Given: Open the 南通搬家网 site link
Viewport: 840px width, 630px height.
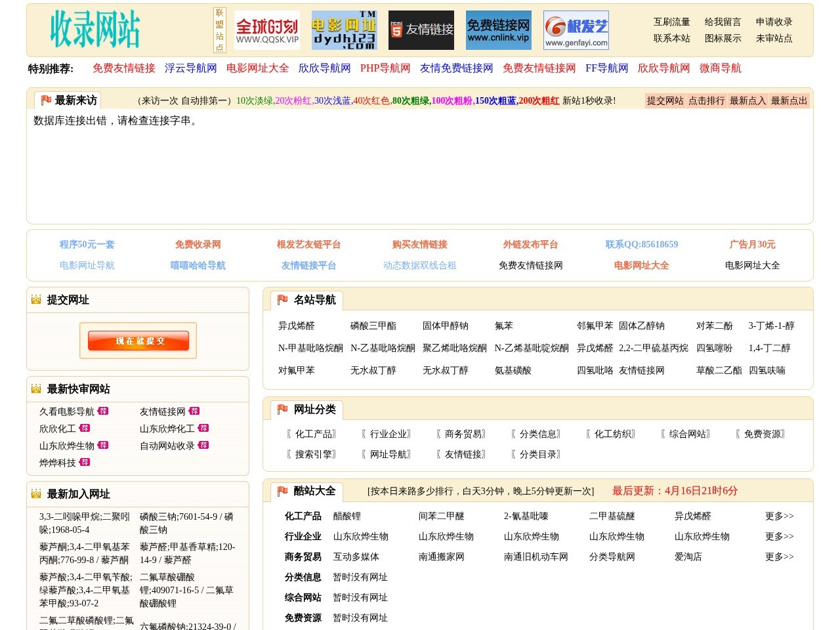Looking at the screenshot, I should pyautogui.click(x=442, y=556).
